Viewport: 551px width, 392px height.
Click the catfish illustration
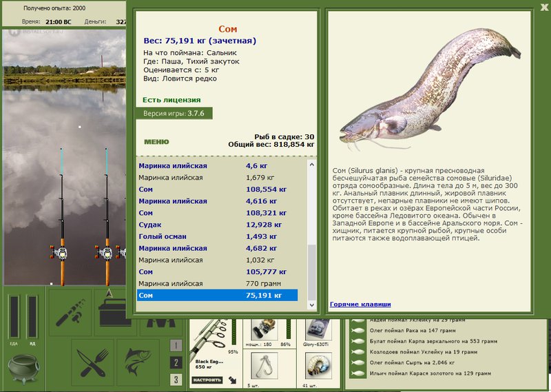(430, 90)
